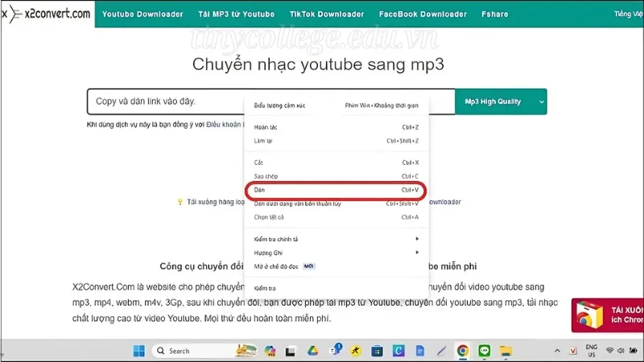This screenshot has width=644, height=362.
Task: Open purple feather pen app in taskbar
Action: (441, 351)
